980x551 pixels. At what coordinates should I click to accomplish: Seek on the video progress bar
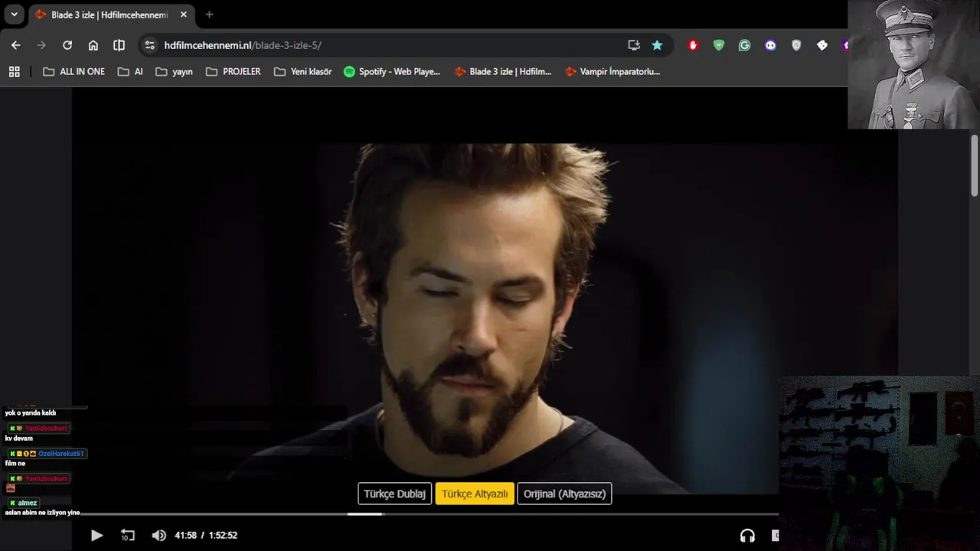(425, 514)
